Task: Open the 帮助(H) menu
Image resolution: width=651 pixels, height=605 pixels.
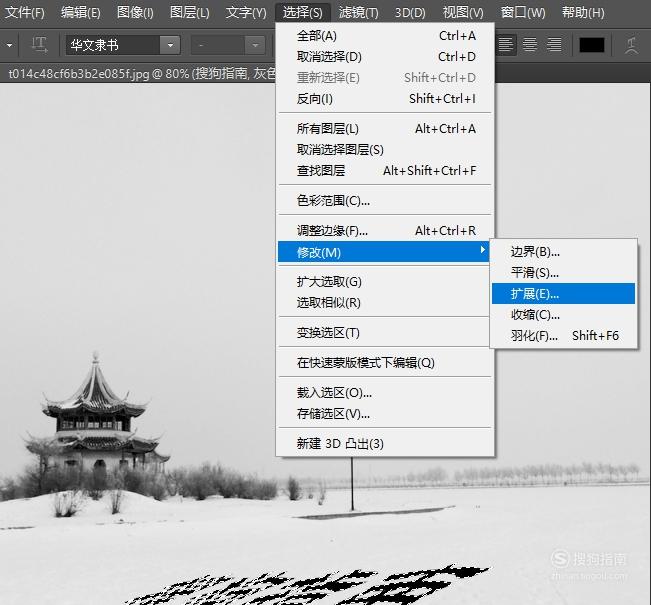Action: (x=583, y=12)
